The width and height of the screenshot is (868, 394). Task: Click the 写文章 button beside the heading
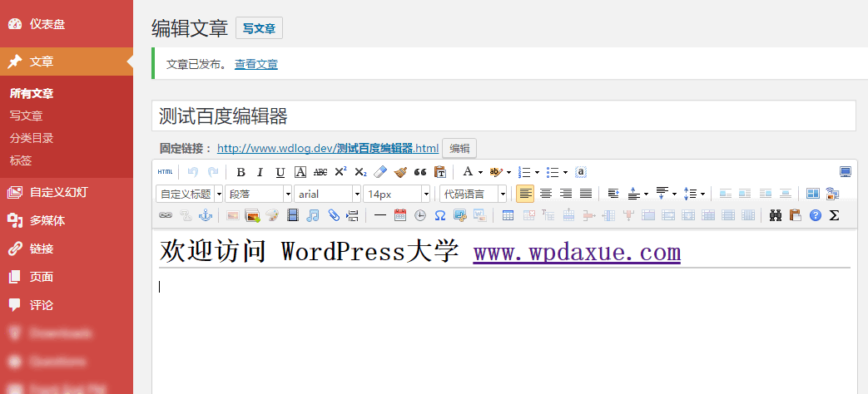[x=259, y=28]
